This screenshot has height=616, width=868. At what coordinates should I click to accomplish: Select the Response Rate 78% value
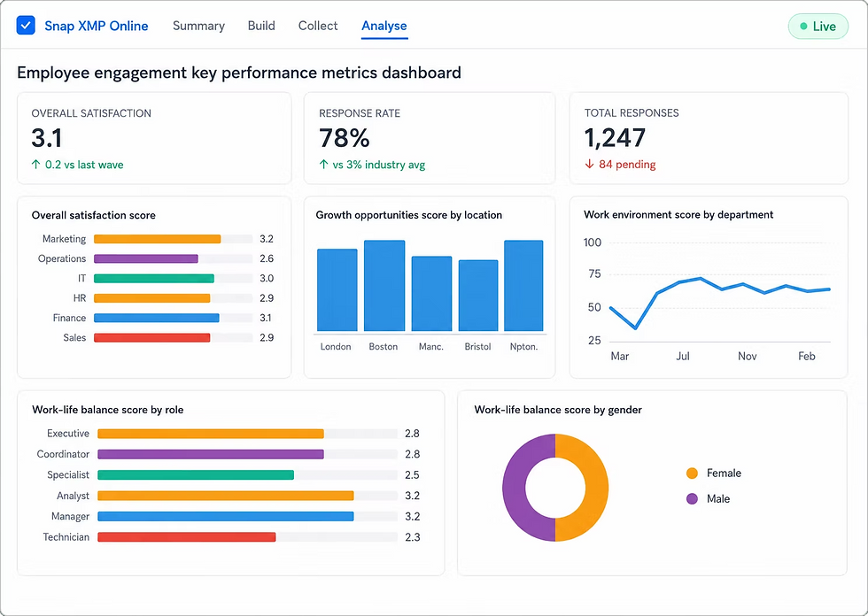pos(345,138)
